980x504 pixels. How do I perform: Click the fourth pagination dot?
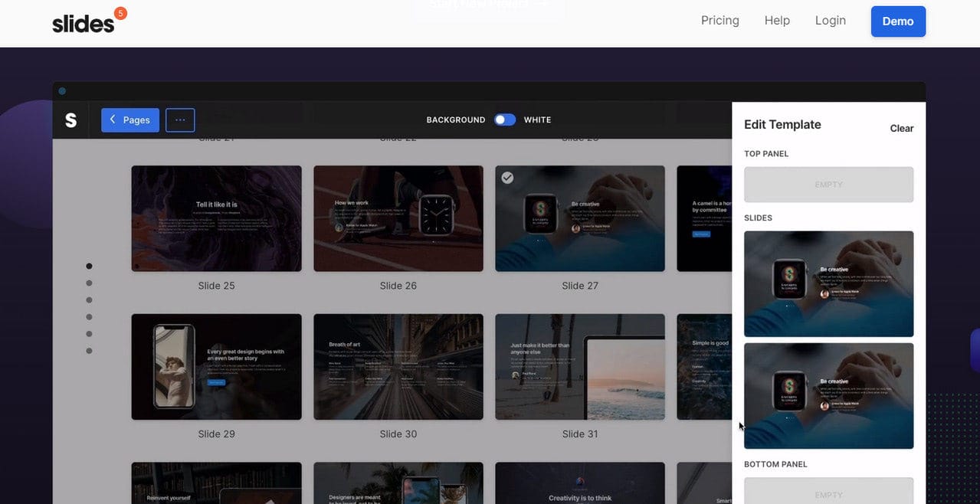tap(89, 317)
